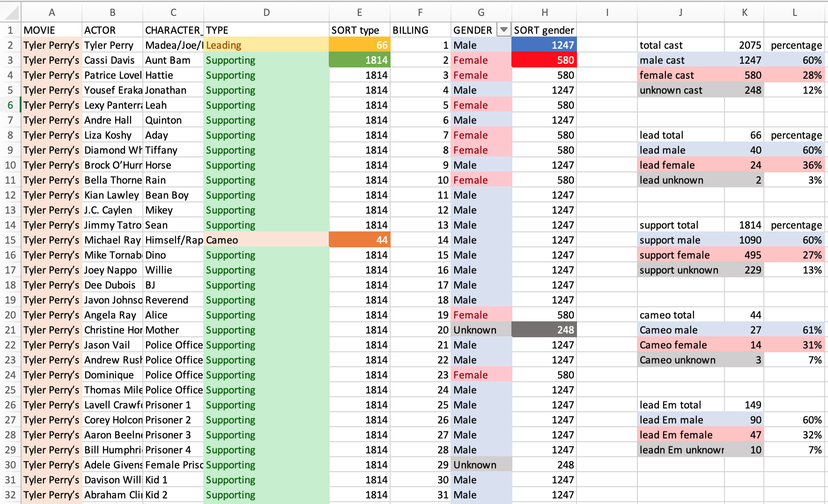Select the 'support total' value 1814

(x=744, y=225)
